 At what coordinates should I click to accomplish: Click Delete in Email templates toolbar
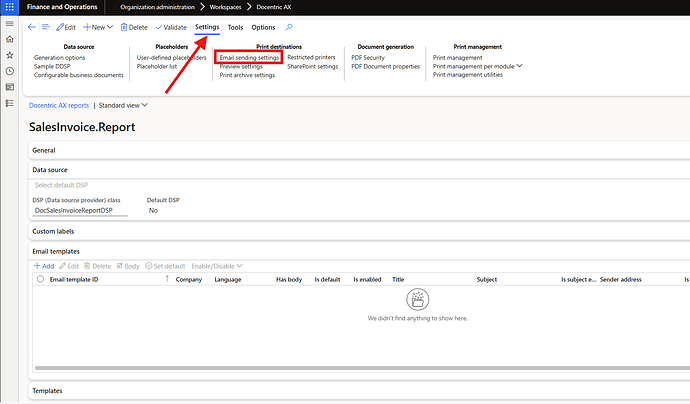click(98, 266)
